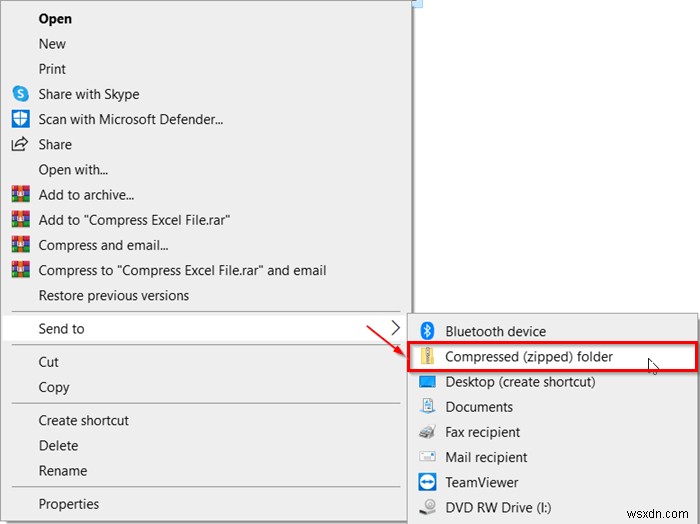Send to Bluetooth device
Screen dimensions: 700x524
tap(552, 331)
